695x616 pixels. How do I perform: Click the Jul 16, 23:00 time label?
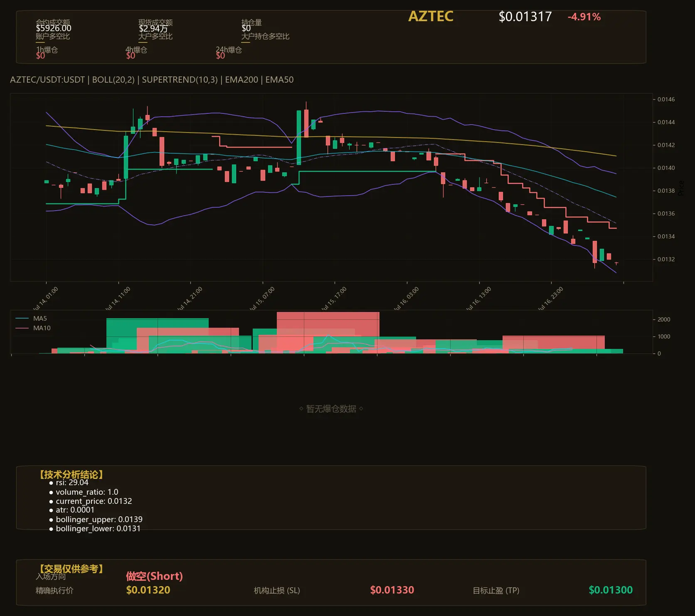coord(550,299)
